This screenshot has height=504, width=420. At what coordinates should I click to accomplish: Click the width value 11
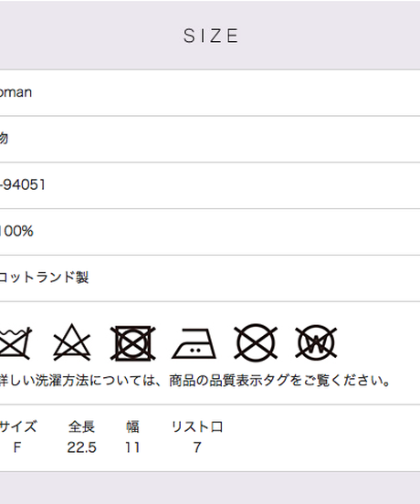pos(132,447)
